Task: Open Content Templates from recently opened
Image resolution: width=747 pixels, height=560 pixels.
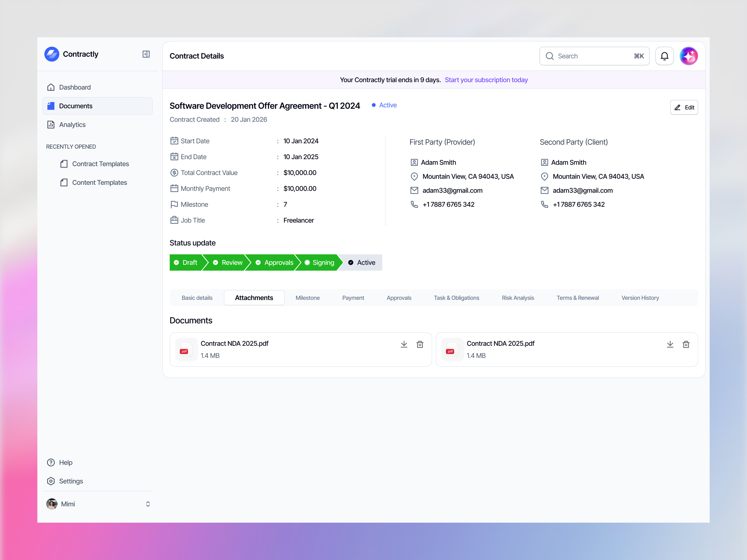Action: [94, 183]
